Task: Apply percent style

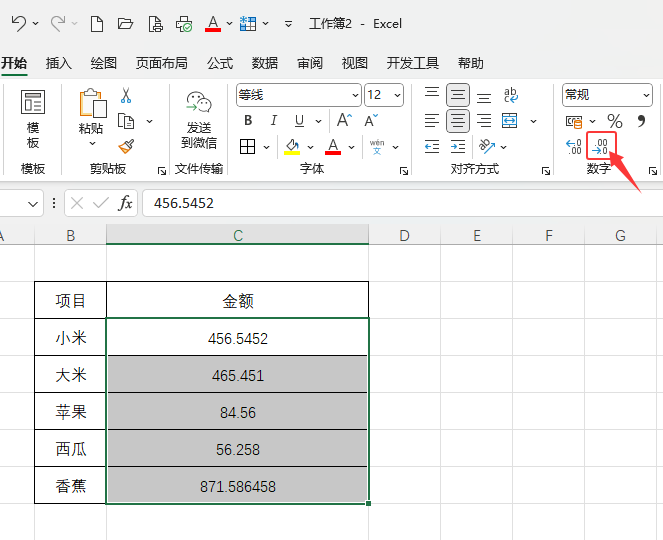Action: [614, 121]
